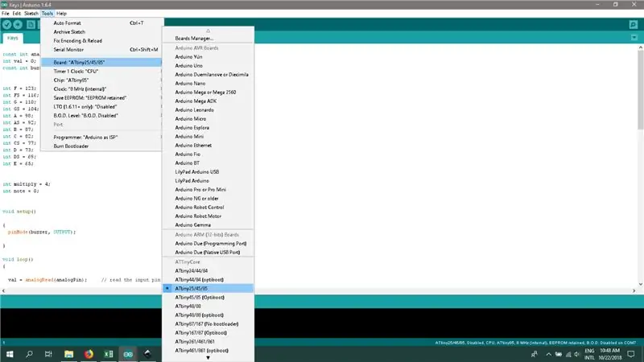Select LilyPad Arduino USB board
This screenshot has width=644, height=362.
pos(208,172)
